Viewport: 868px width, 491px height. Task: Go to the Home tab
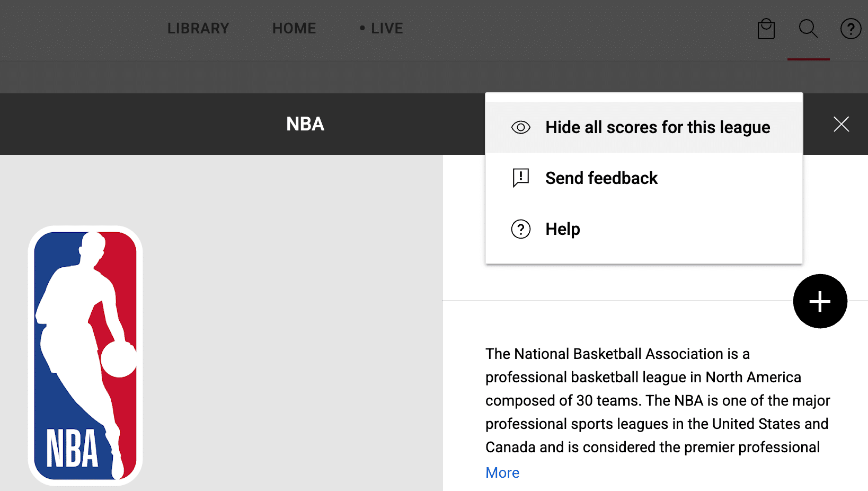(x=294, y=28)
